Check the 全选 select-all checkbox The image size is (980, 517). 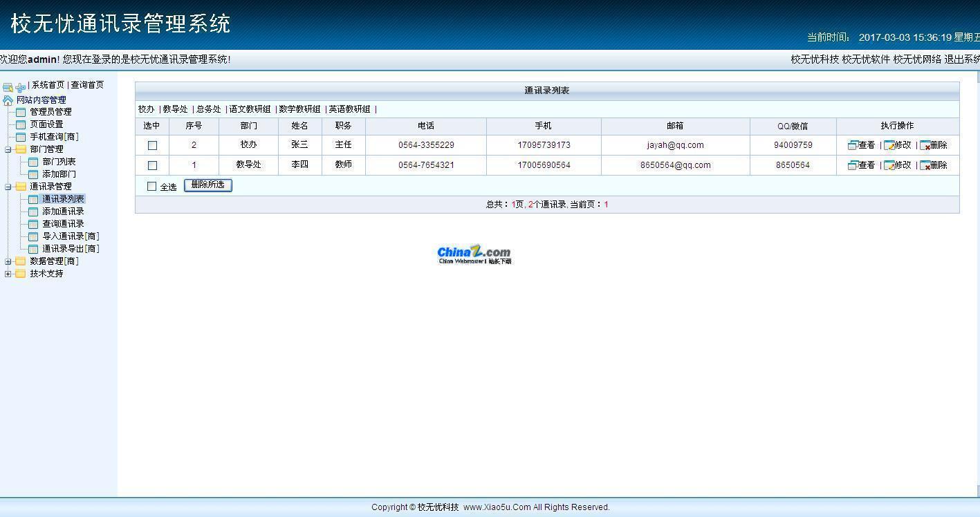[x=151, y=186]
